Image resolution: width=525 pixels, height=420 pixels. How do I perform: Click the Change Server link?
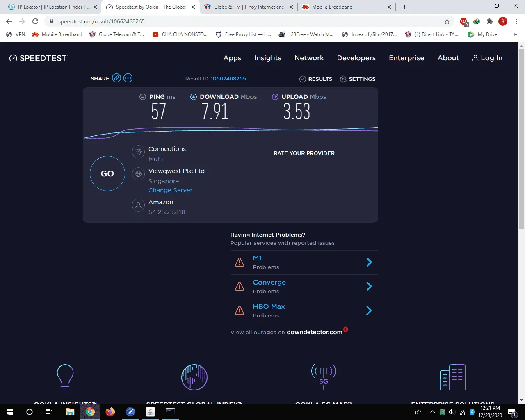pyautogui.click(x=170, y=190)
